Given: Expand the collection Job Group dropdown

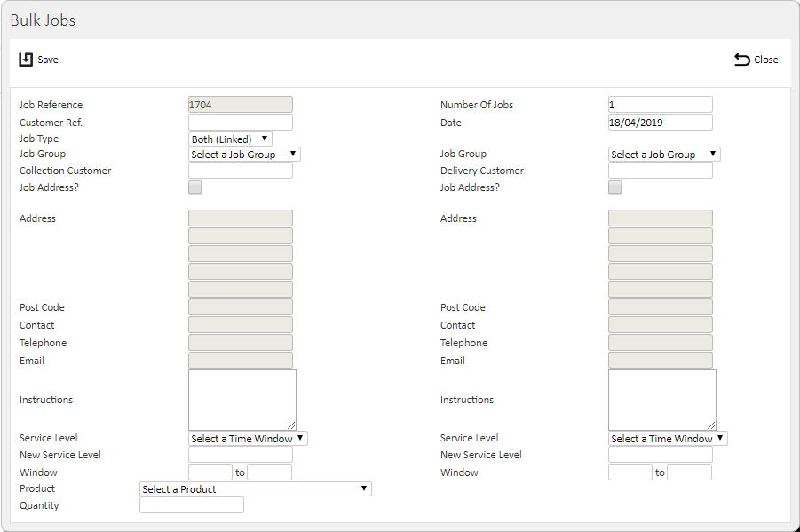Looking at the screenshot, I should pyautogui.click(x=244, y=155).
